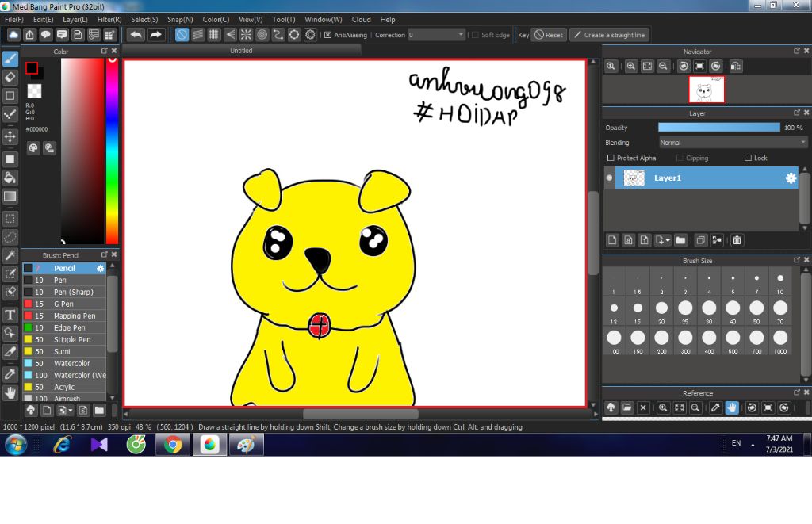Select the Eraser tool

click(10, 77)
